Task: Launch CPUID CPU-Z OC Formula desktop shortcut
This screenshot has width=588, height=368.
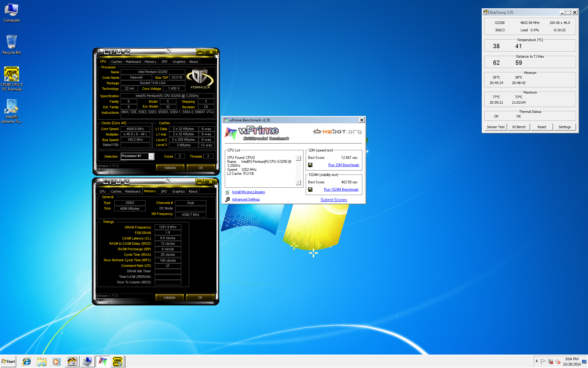Action: (x=12, y=79)
